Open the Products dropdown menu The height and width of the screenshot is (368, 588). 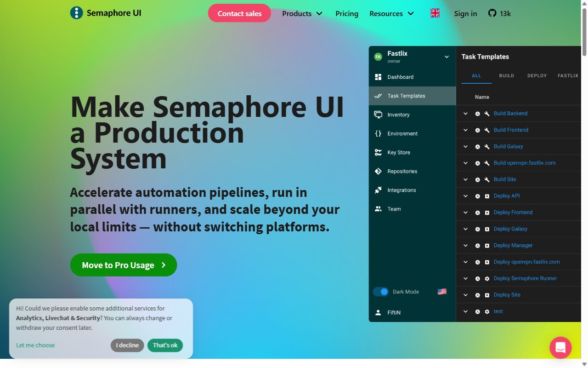302,13
